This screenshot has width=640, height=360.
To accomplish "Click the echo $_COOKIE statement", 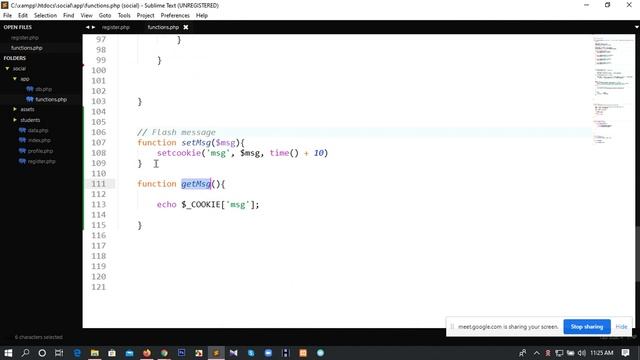I will [208, 204].
